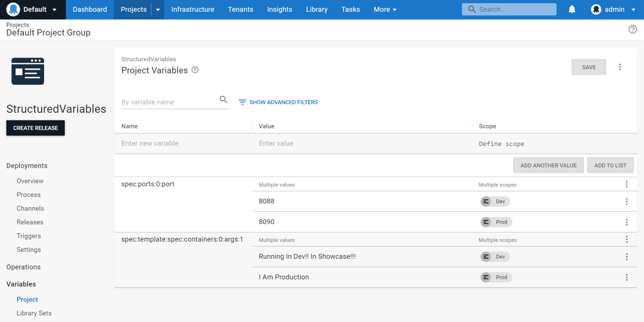Screen dimensions: 644x322
Task: Click Add Another Value button
Action: click(548, 165)
